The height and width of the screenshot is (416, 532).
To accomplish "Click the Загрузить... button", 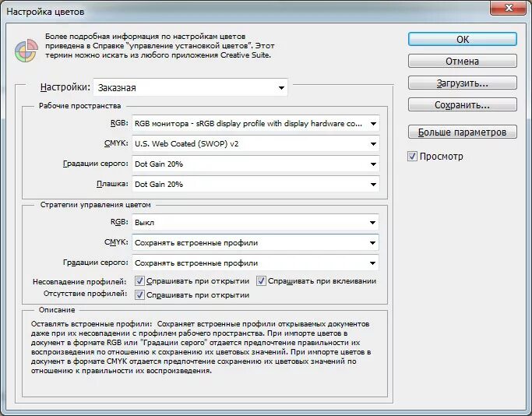I will (x=463, y=83).
